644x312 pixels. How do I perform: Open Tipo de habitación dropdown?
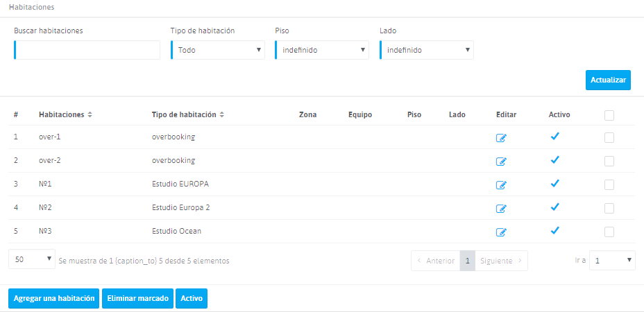(219, 50)
